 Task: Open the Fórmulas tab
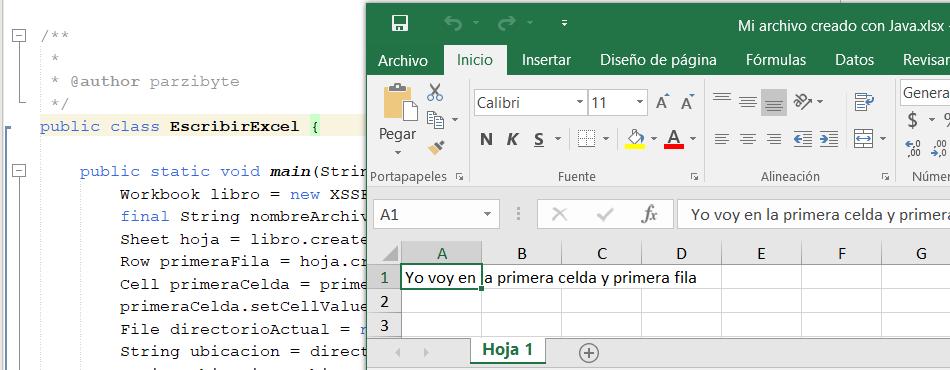(x=776, y=60)
